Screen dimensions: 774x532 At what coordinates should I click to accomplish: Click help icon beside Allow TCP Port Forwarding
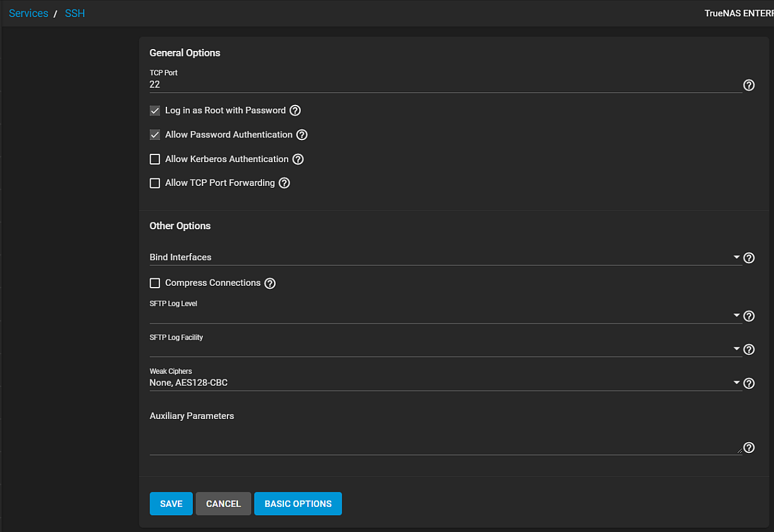pos(284,183)
